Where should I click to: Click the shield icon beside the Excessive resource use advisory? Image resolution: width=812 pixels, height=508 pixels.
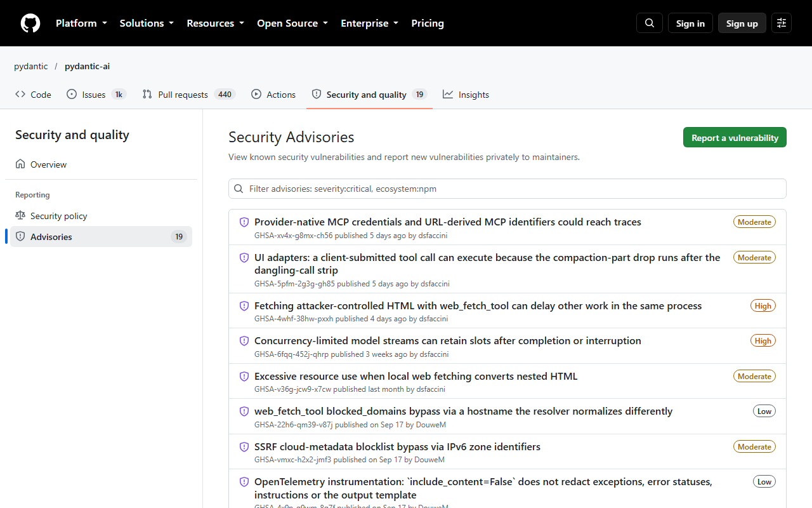[244, 377]
